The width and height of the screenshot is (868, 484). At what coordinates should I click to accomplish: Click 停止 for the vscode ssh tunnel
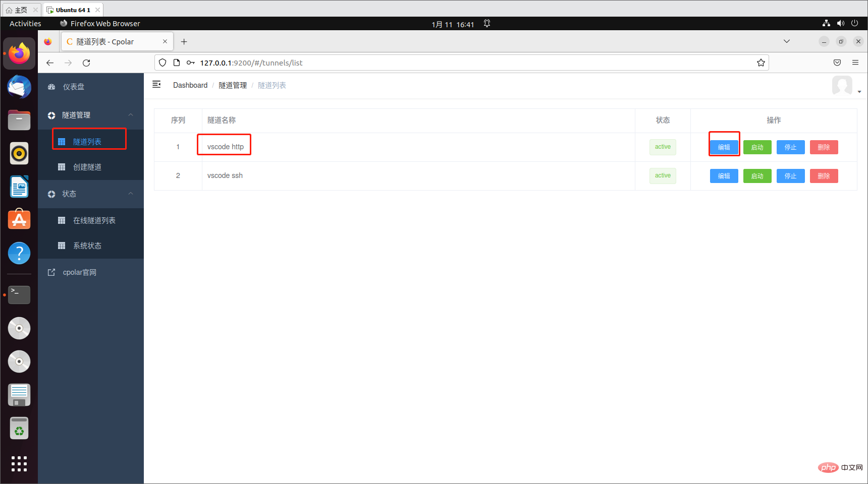pos(790,176)
